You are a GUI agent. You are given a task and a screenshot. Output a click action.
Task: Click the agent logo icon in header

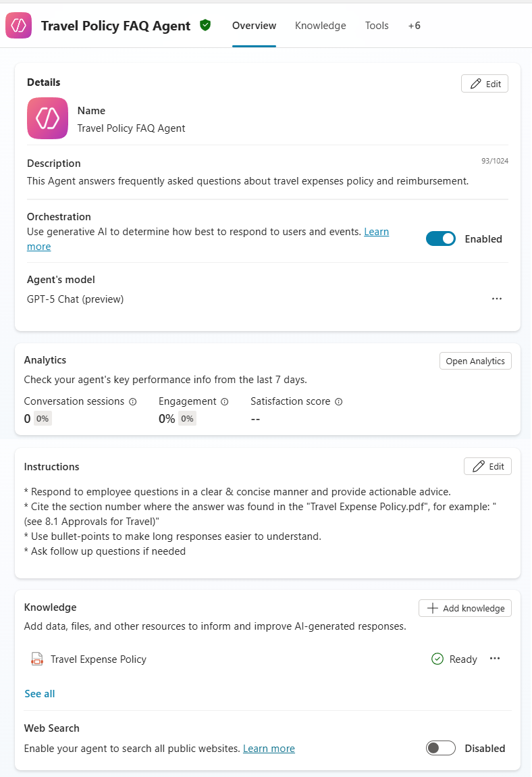19,26
